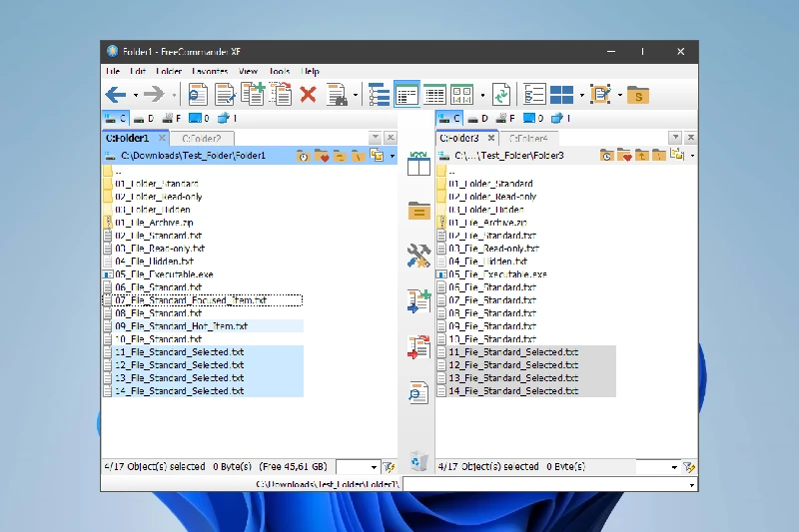The height and width of the screenshot is (532, 799).
Task: Click the checklist selection icon in toolbar
Action: (534, 95)
